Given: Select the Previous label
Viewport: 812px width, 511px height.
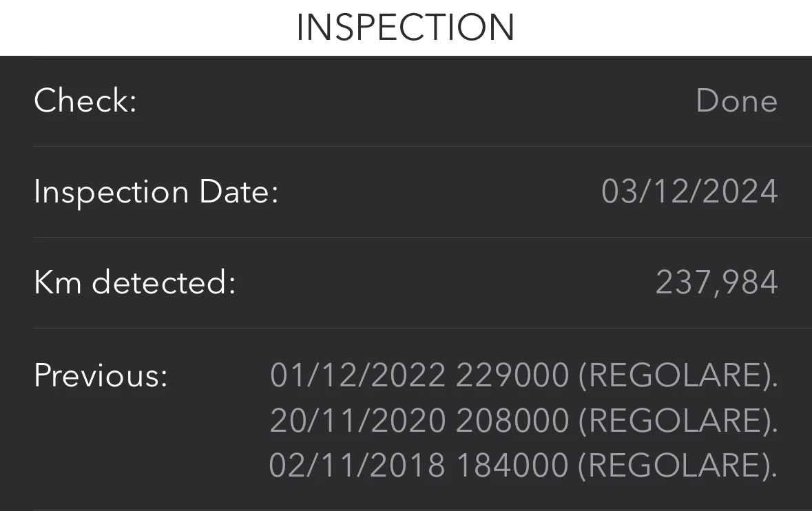Looking at the screenshot, I should click(x=101, y=375).
